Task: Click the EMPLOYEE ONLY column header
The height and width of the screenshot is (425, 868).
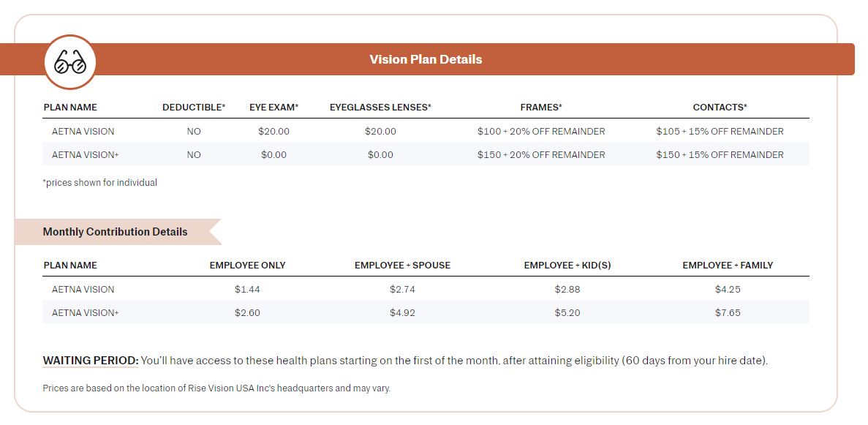Action: [x=247, y=266]
